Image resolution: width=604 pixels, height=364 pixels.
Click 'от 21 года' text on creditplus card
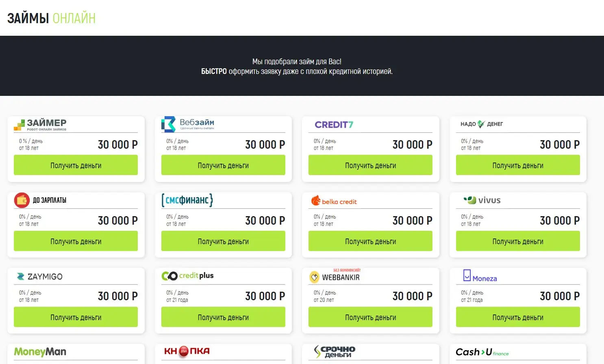click(x=177, y=300)
